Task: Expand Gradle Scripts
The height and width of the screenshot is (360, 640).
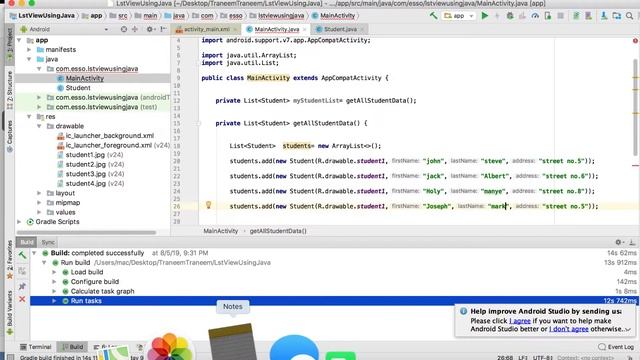Action: (19, 222)
